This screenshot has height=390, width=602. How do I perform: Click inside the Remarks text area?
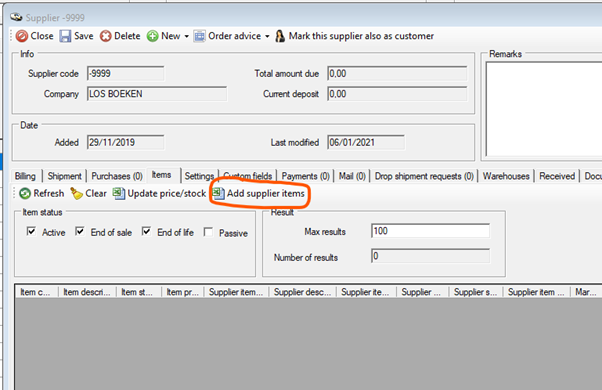(x=544, y=109)
